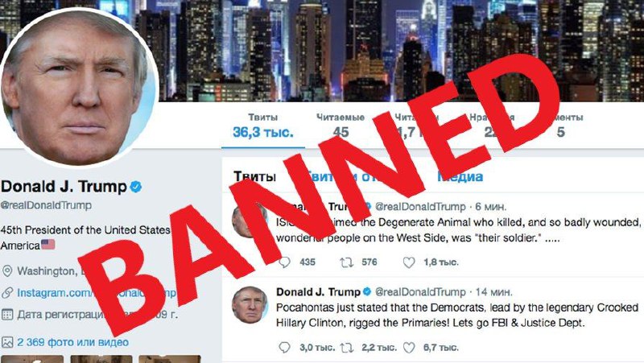644x363 pixels.
Task: Click the location pin icon near Washington
Action: click(7, 271)
